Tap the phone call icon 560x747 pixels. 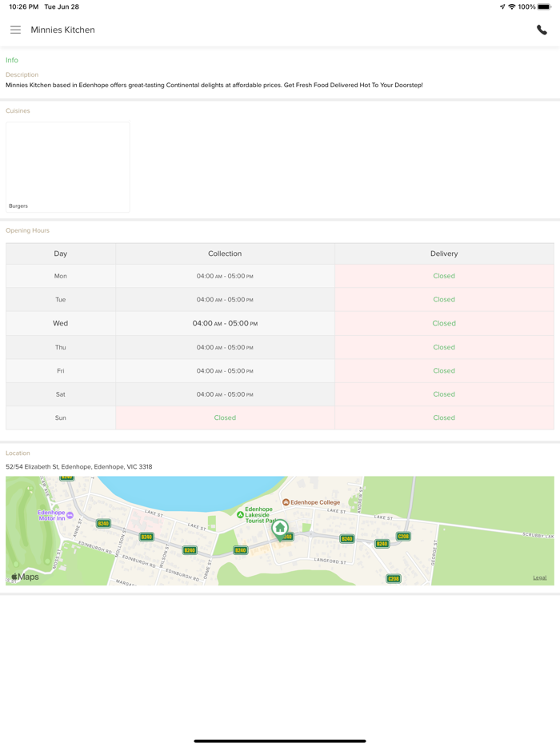tap(542, 30)
